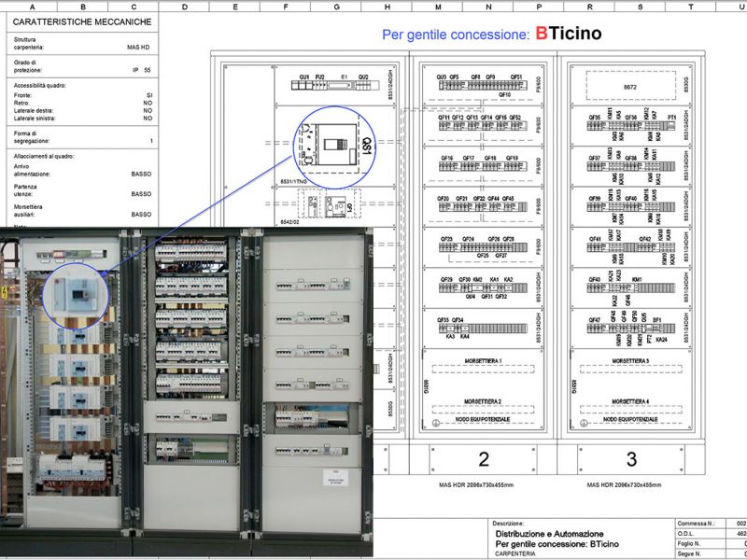Click 'BASSO' value for Partenza utenze

141,194
